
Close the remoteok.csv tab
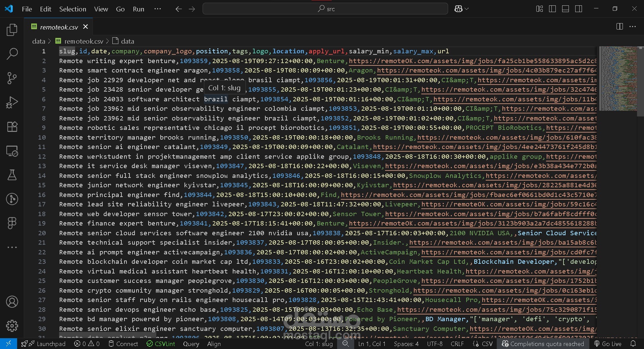[86, 27]
